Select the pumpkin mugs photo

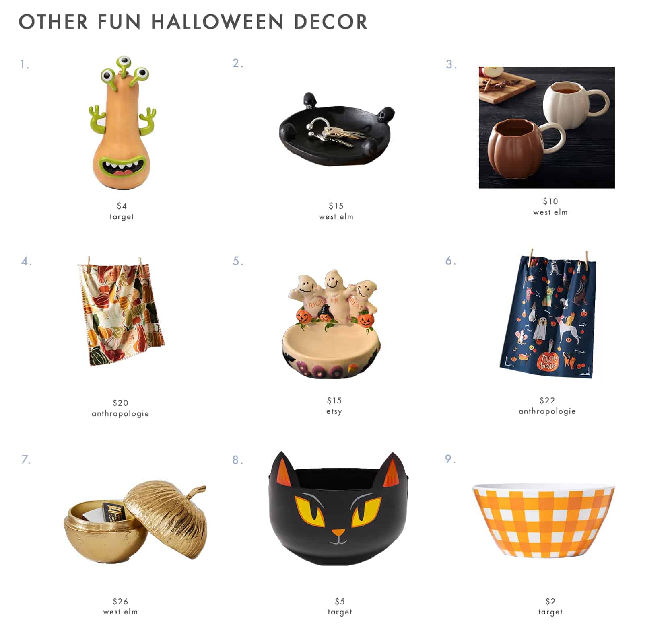546,127
